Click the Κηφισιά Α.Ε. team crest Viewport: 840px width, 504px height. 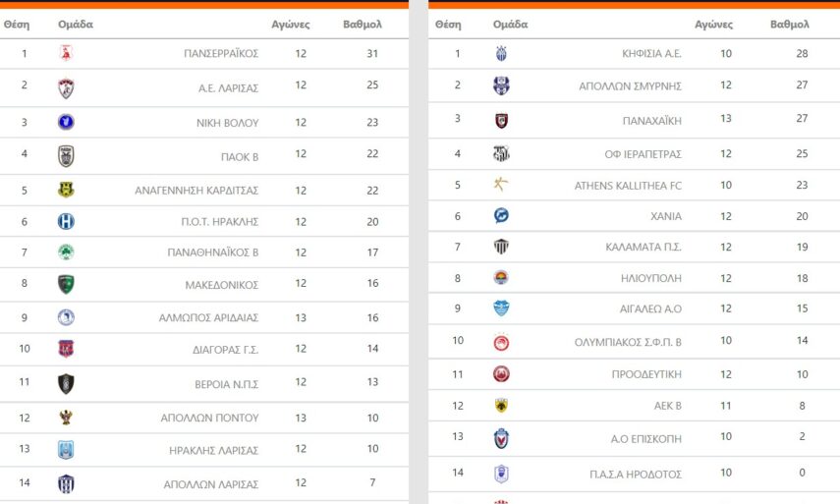(501, 54)
